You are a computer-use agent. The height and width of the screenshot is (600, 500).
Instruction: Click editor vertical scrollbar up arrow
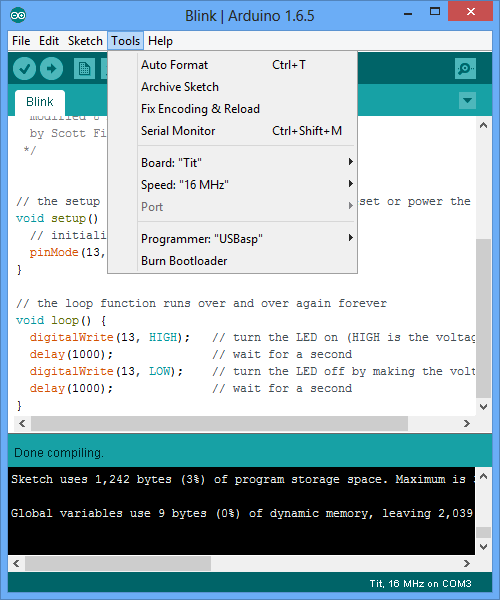coord(484,125)
